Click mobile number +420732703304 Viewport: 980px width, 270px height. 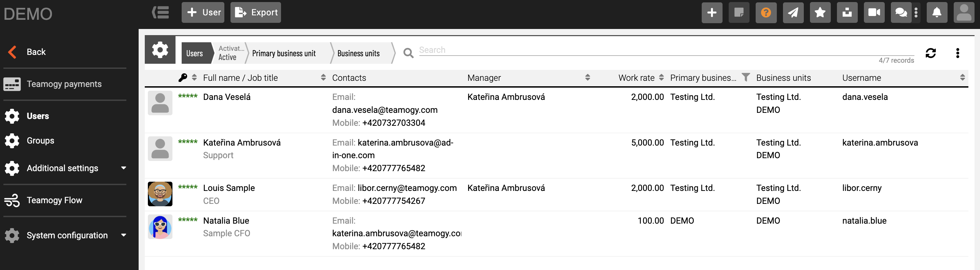pyautogui.click(x=394, y=123)
